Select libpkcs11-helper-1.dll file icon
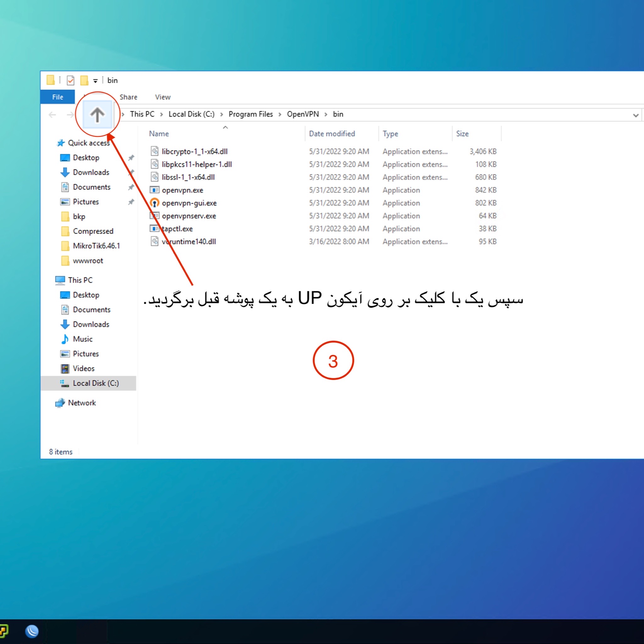The width and height of the screenshot is (644, 644). click(154, 164)
